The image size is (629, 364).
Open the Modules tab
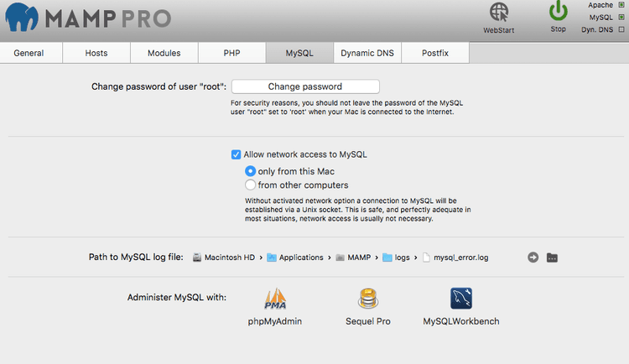coord(164,53)
